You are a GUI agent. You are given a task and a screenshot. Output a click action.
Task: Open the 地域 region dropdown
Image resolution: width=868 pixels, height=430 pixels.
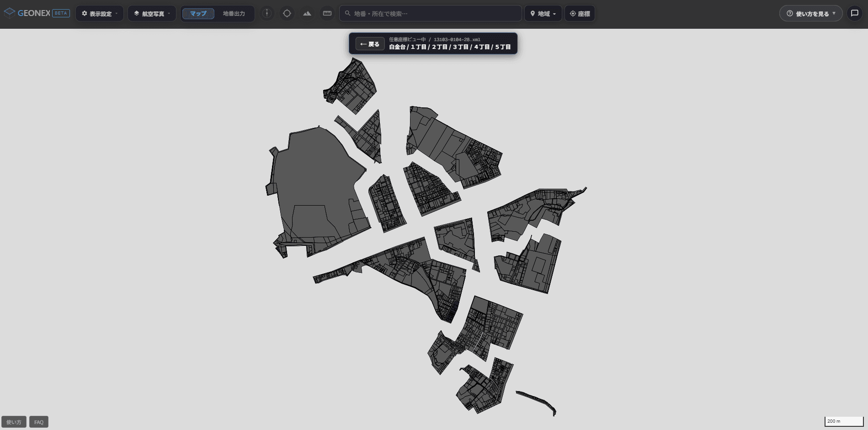543,14
